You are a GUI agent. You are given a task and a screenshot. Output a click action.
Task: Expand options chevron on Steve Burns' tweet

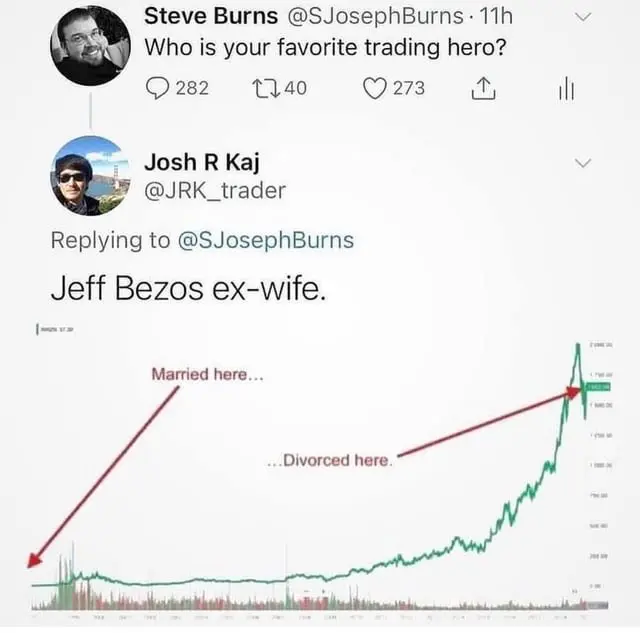tap(586, 16)
